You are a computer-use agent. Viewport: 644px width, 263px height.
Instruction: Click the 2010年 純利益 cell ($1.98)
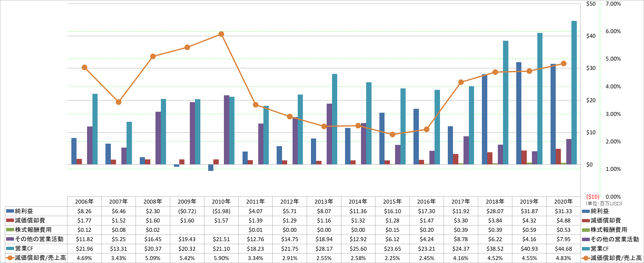pos(221,211)
